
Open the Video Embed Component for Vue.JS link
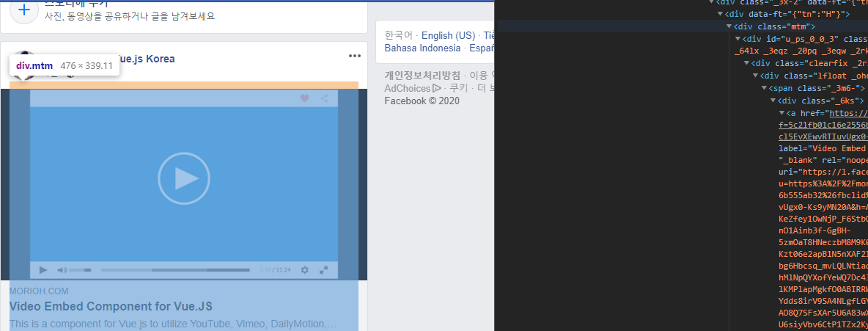111,307
